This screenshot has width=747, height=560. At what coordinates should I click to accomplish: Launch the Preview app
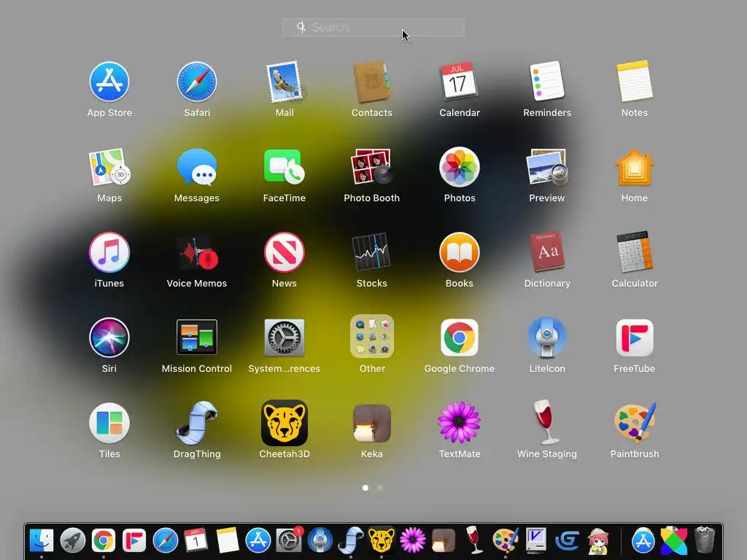(547, 167)
